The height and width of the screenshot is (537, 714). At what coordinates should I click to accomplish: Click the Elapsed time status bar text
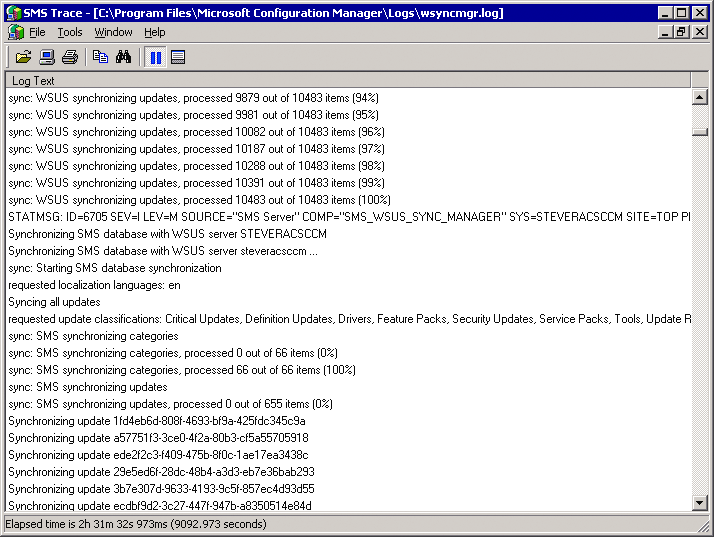click(136, 524)
